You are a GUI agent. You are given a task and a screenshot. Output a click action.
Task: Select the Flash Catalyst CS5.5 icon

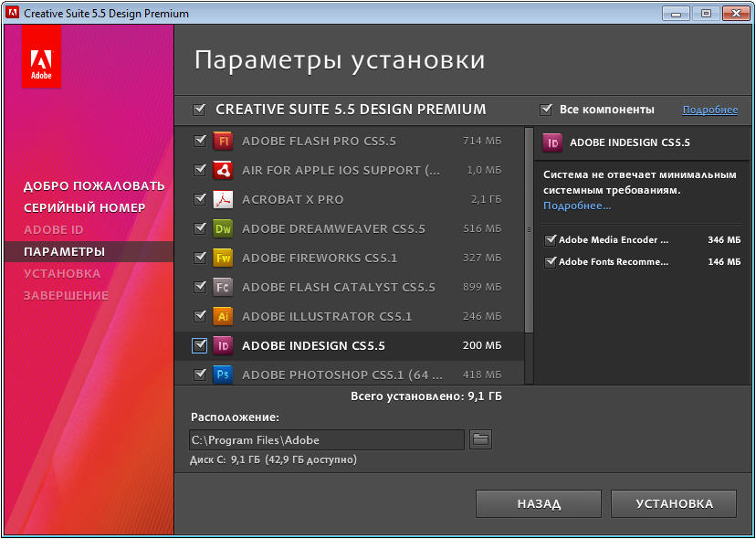click(224, 287)
